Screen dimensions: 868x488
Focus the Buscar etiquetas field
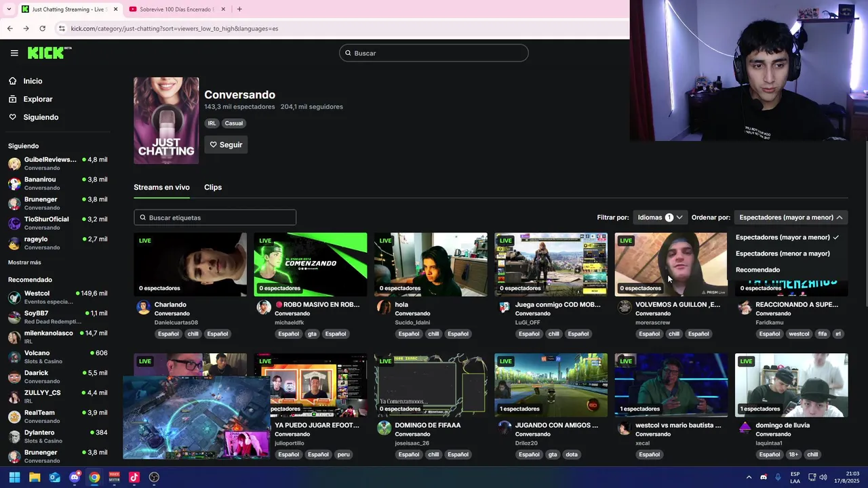click(215, 218)
